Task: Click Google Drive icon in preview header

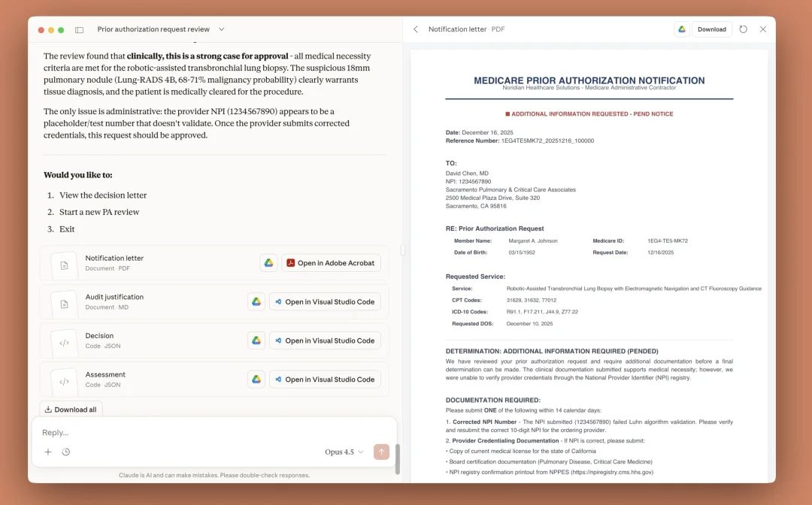Action: click(682, 29)
